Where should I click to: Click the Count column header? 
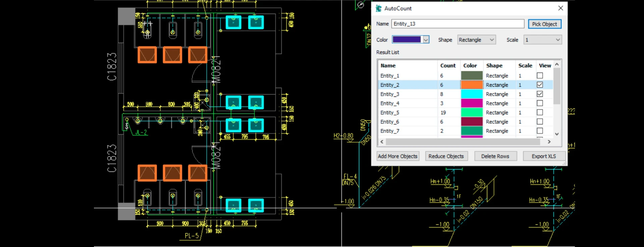(x=448, y=66)
